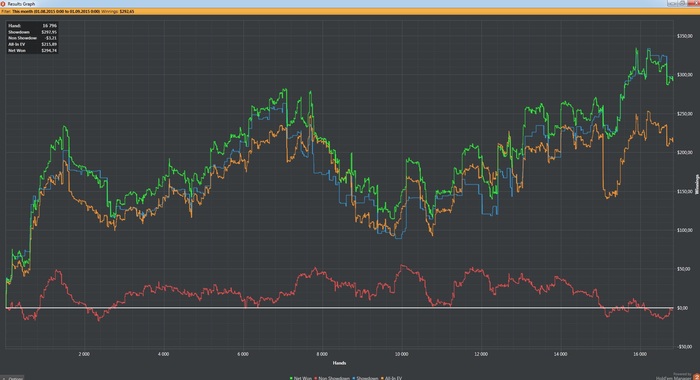
Task: Click the $250,00 winnings axis label
Action: coord(684,114)
